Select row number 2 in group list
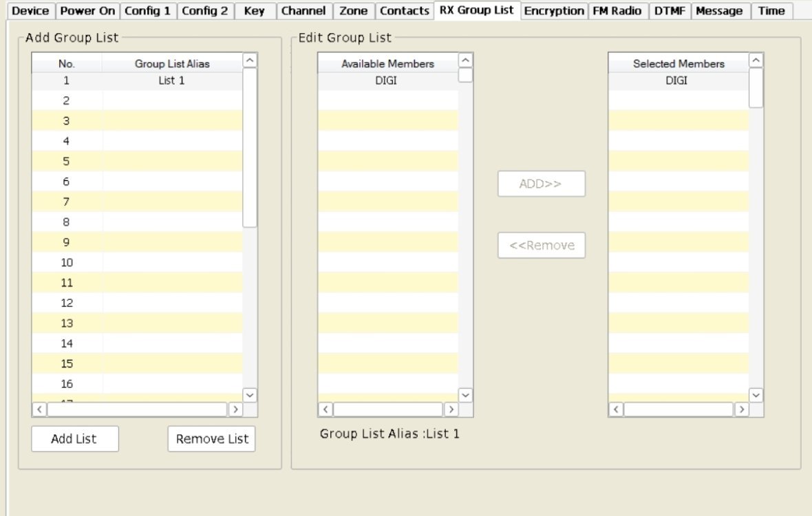This screenshot has height=516, width=812. click(137, 101)
